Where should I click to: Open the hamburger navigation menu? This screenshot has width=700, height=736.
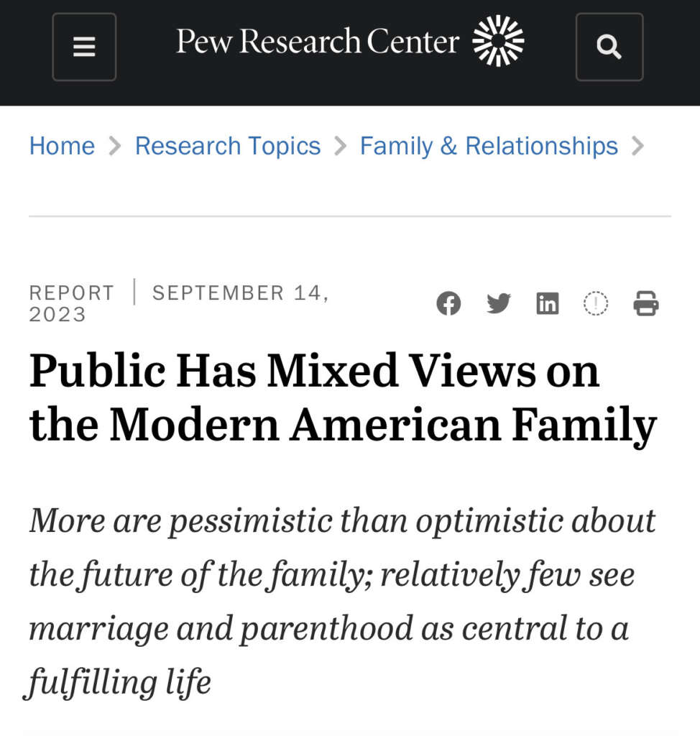click(x=84, y=47)
